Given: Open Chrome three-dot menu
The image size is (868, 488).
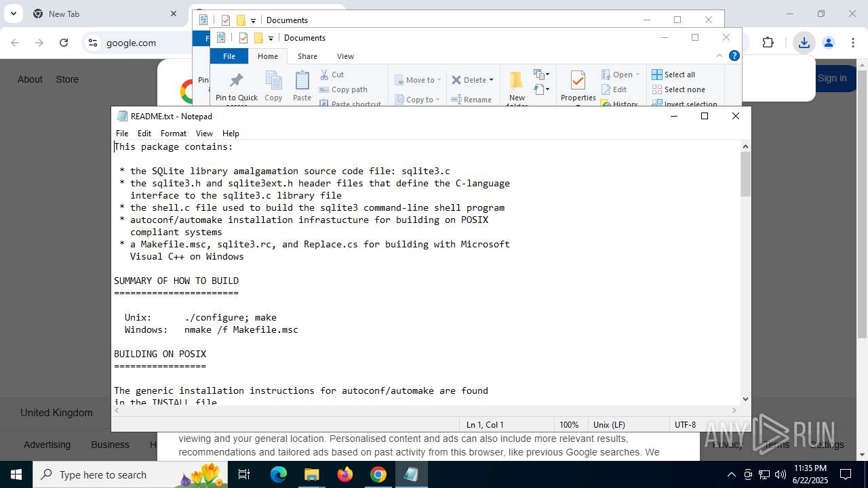Looking at the screenshot, I should click(x=853, y=43).
